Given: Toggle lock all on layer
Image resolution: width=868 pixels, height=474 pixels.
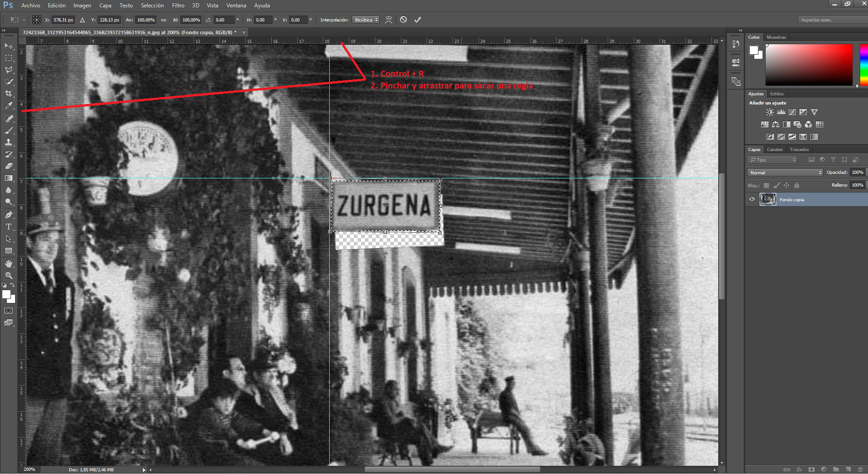Looking at the screenshot, I should (797, 185).
